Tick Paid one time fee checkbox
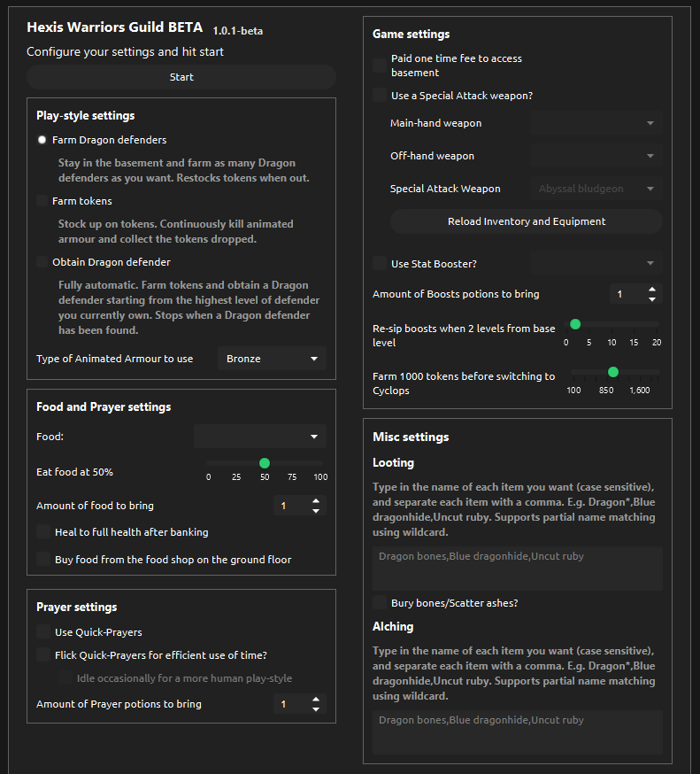This screenshot has height=774, width=700. pos(380,65)
